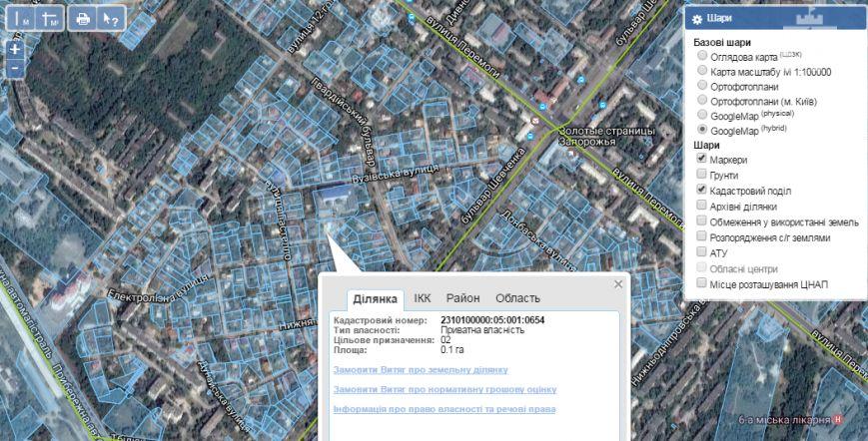Select the distance measurement tool
Screen dimensions: 868x441
click(x=22, y=19)
